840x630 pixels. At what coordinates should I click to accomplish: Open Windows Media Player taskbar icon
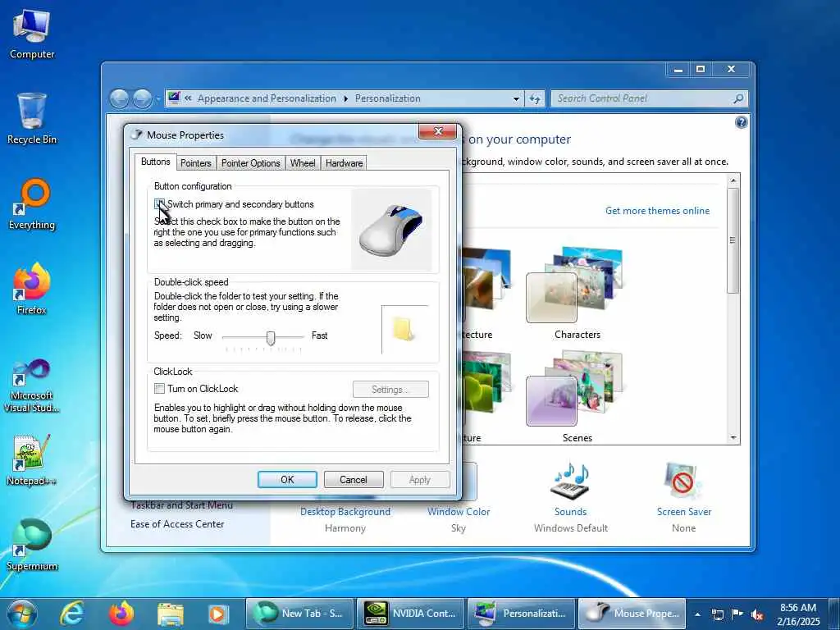[218, 614]
